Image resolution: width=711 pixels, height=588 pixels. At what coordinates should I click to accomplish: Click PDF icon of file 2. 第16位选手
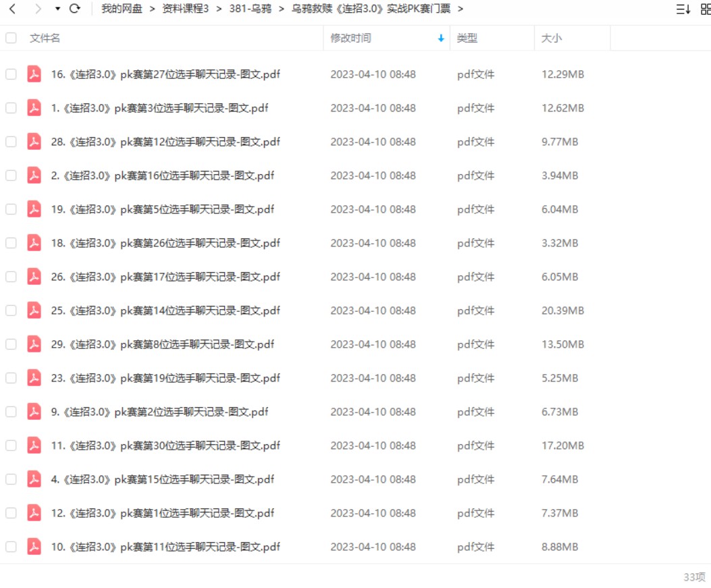(34, 176)
